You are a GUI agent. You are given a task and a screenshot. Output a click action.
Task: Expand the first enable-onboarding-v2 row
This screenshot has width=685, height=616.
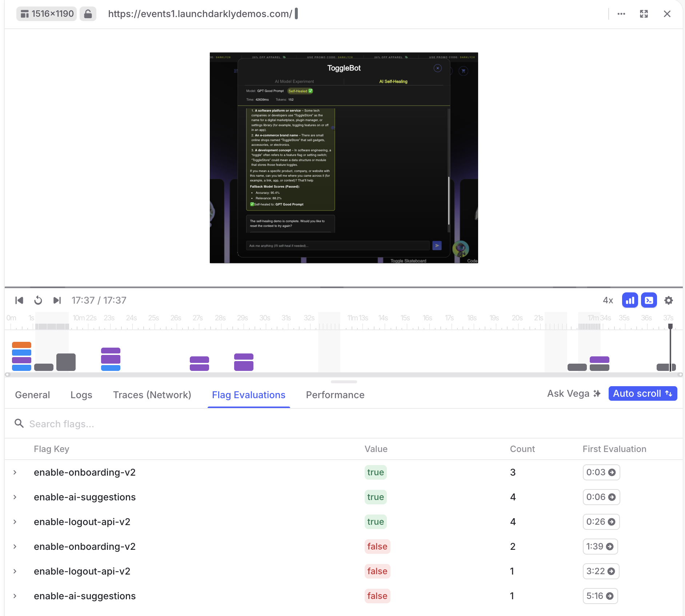point(15,472)
